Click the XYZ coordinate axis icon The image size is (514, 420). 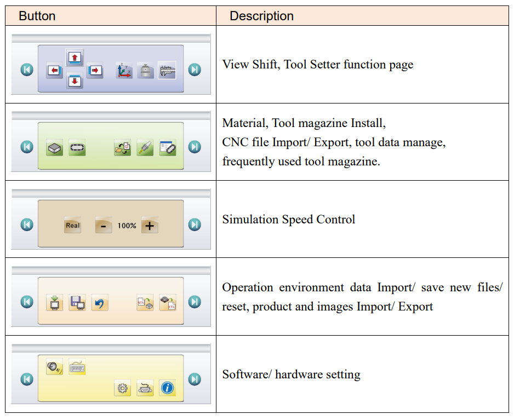pos(124,70)
